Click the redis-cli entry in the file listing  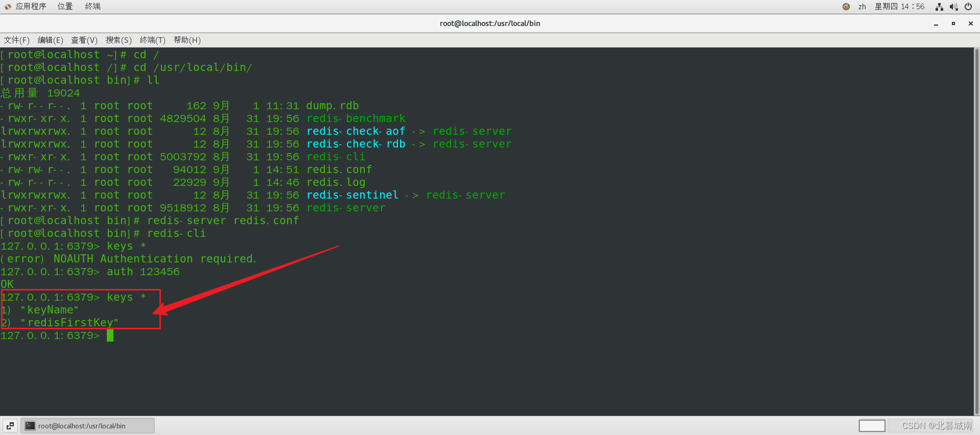pyautogui.click(x=336, y=157)
